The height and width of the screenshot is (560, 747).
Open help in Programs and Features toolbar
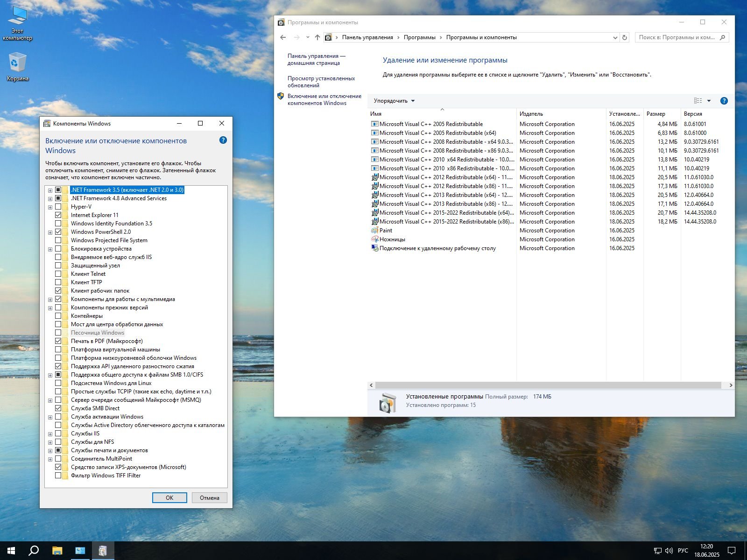click(724, 101)
